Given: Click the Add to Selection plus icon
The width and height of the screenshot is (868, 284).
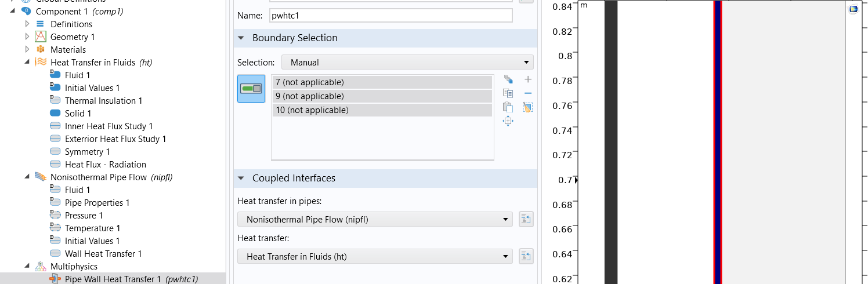Looking at the screenshot, I should point(527,79).
